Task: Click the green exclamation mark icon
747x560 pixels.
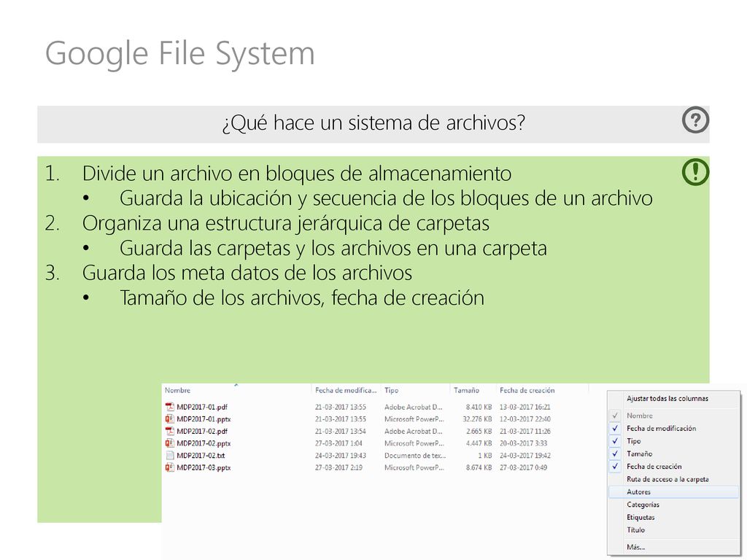Action: tap(695, 172)
